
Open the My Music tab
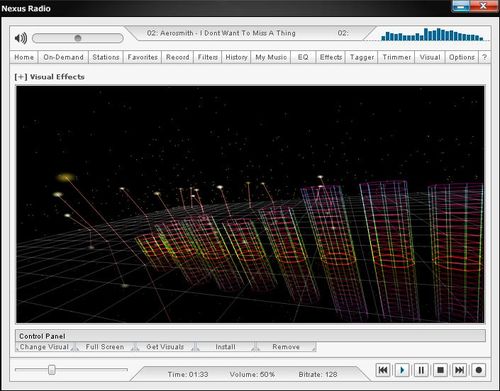tap(271, 57)
